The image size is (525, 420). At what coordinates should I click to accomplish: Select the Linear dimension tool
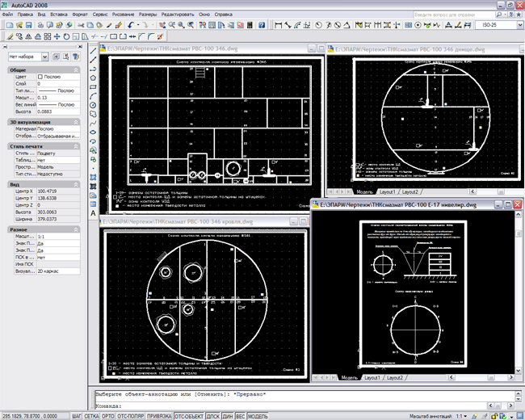[x=279, y=25]
